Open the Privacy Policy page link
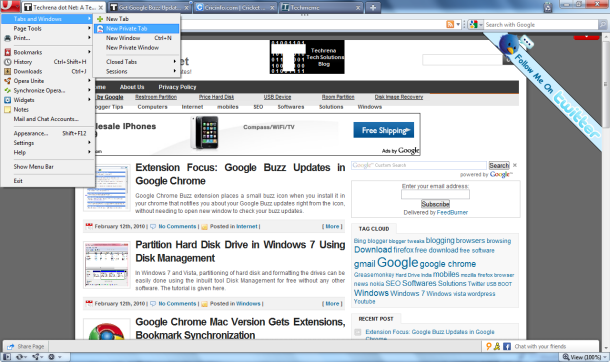 coord(177,87)
